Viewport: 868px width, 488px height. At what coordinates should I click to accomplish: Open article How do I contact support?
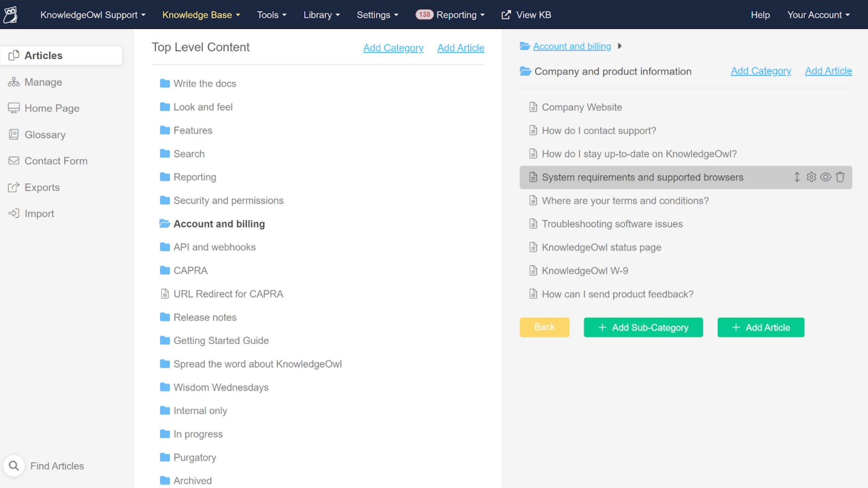[599, 131]
